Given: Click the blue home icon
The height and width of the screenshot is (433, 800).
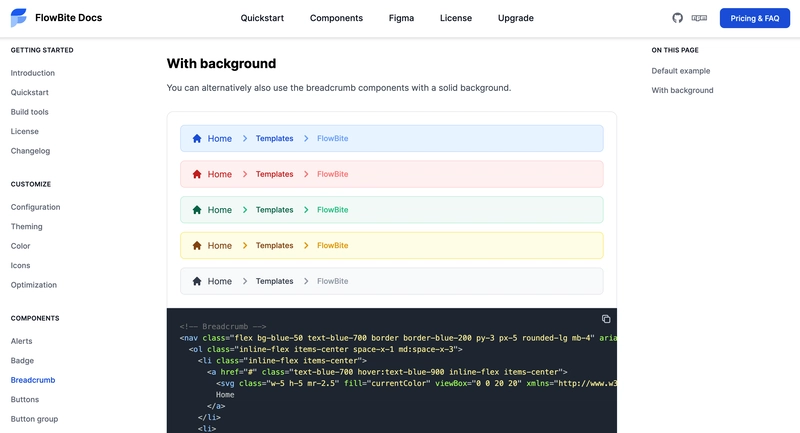Looking at the screenshot, I should coord(196,138).
